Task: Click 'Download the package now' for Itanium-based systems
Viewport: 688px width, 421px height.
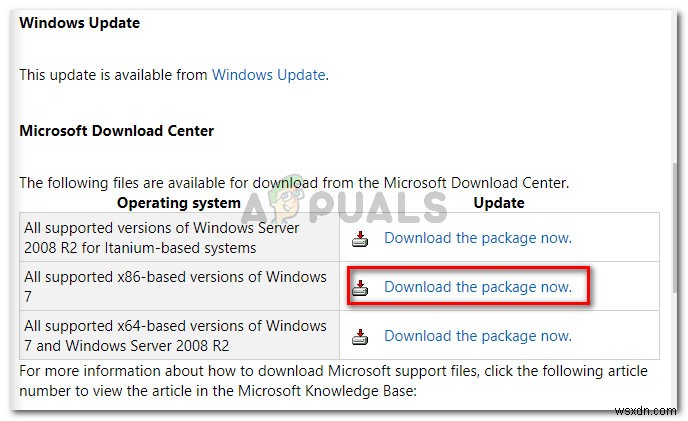Action: click(x=477, y=238)
